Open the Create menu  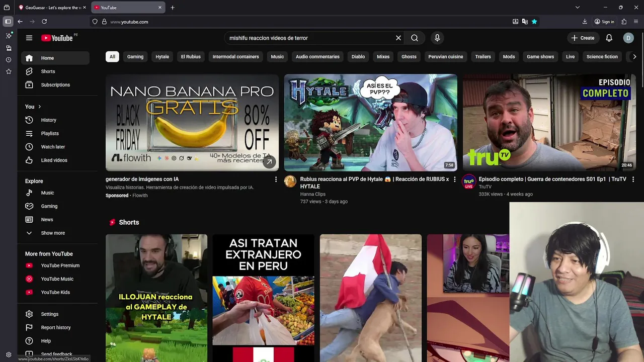click(x=583, y=38)
